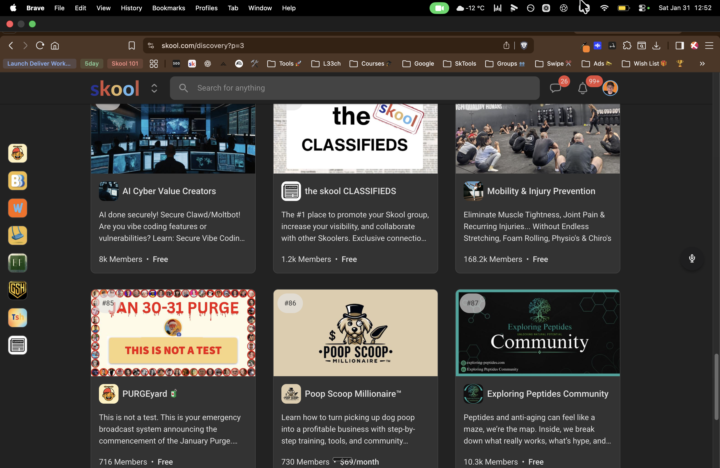Screen dimensions: 720x468
Task: Click the AI Cyber Value Creators cover image
Action: pos(173,139)
